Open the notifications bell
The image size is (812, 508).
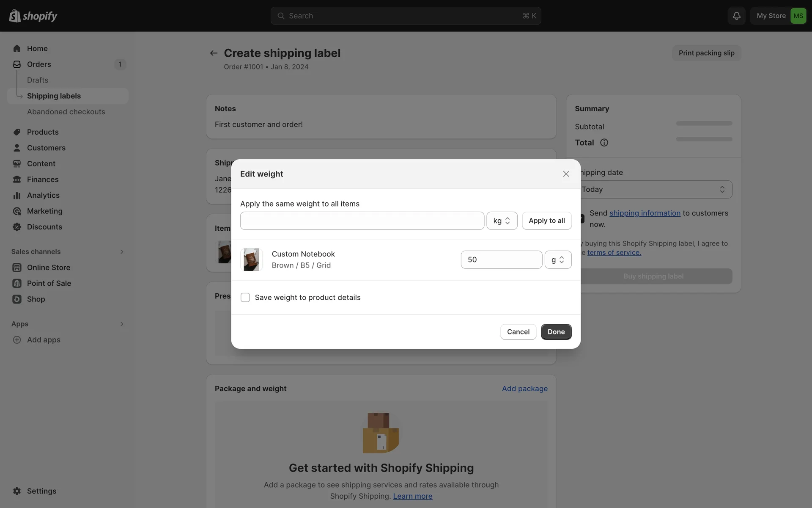[736, 16]
